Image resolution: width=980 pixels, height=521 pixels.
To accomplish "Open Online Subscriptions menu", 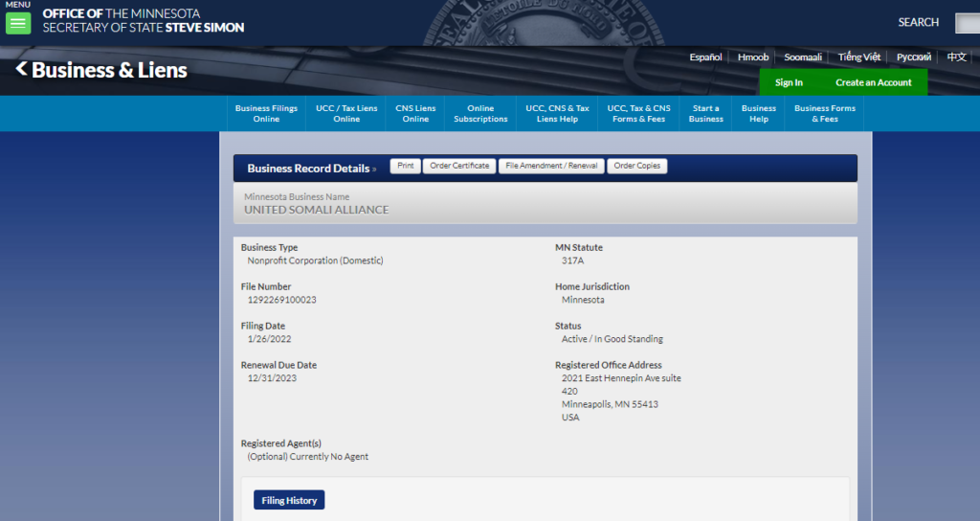I will (480, 113).
